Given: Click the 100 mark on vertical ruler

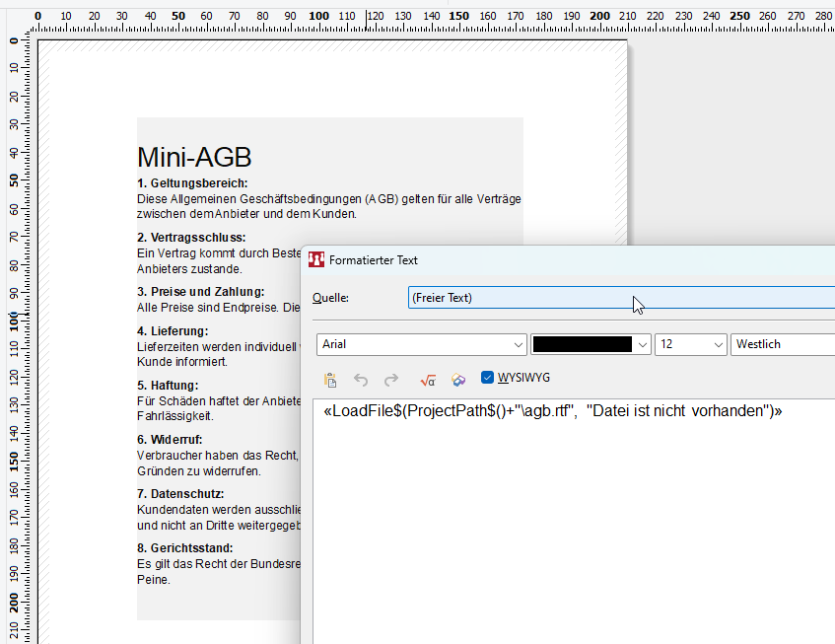Looking at the screenshot, I should (14, 321).
